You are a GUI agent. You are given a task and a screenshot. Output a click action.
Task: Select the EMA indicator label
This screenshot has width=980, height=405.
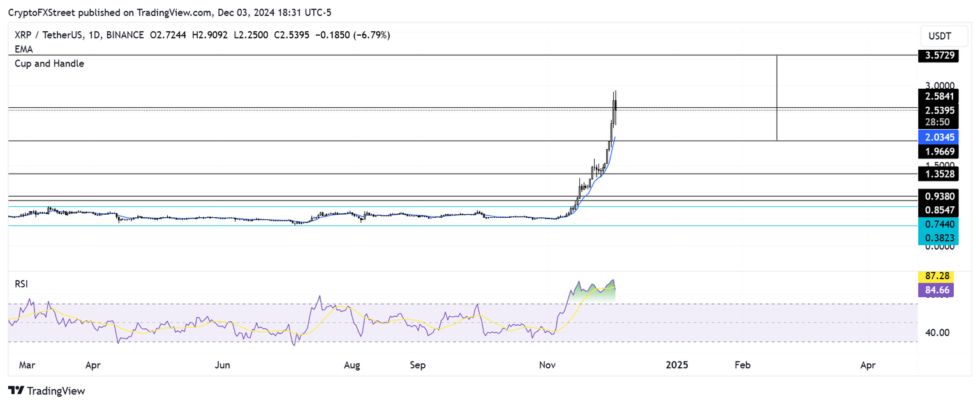tap(23, 49)
